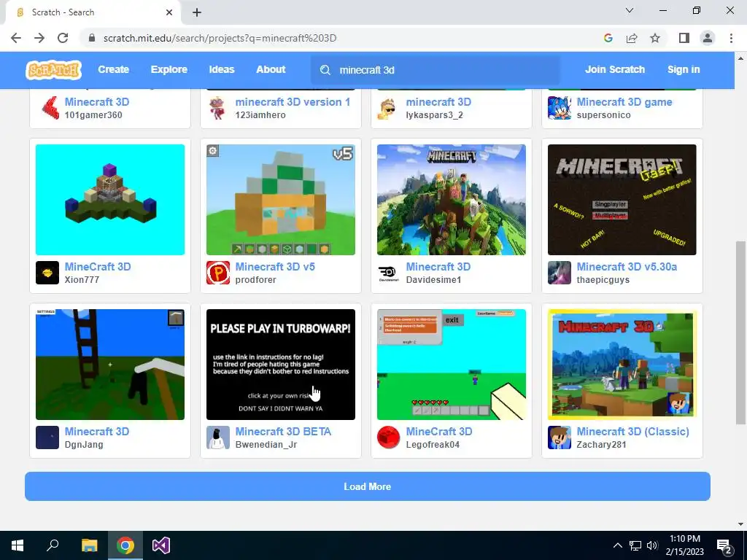Open supersonico's user avatar
This screenshot has width=747, height=560.
[560, 108]
